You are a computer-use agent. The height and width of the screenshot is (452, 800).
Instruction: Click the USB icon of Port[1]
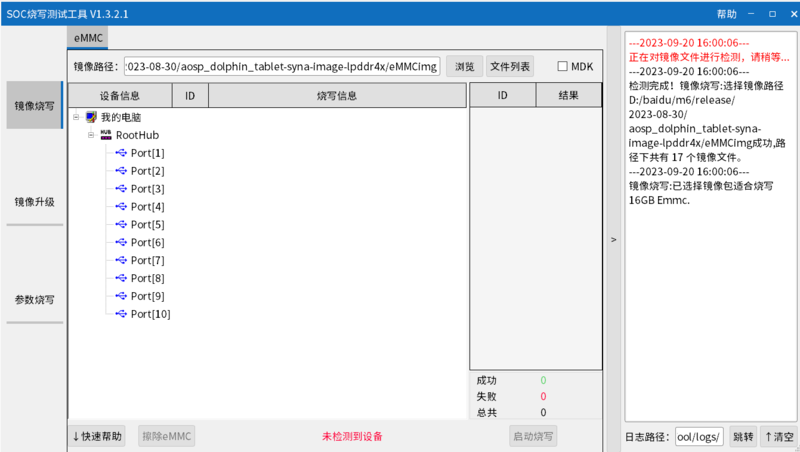coord(121,153)
